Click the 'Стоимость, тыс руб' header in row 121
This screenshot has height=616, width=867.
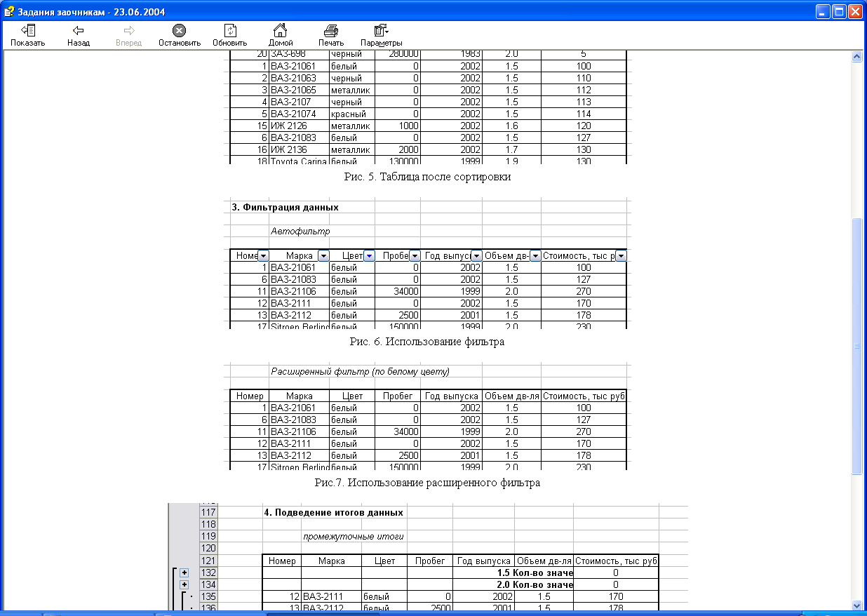pyautogui.click(x=616, y=561)
